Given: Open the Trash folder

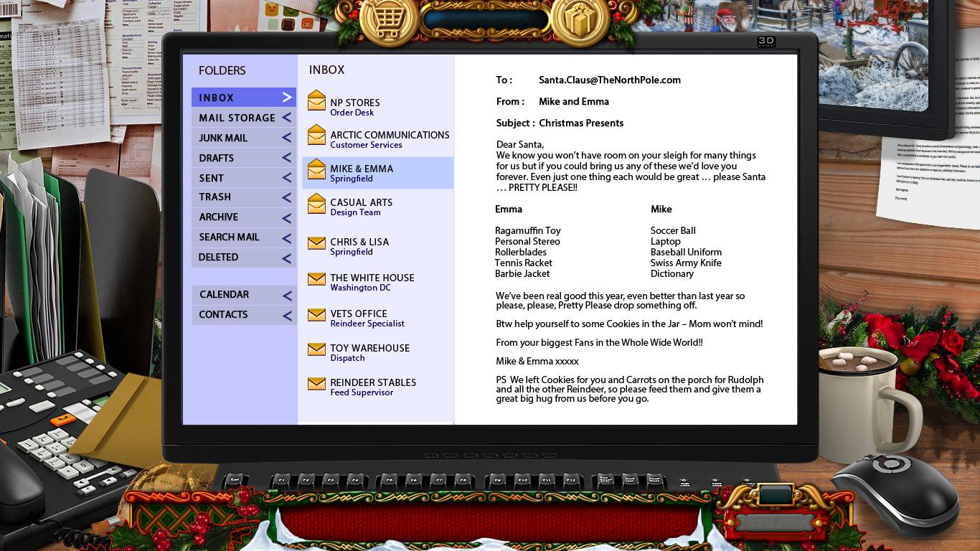Looking at the screenshot, I should point(215,197).
